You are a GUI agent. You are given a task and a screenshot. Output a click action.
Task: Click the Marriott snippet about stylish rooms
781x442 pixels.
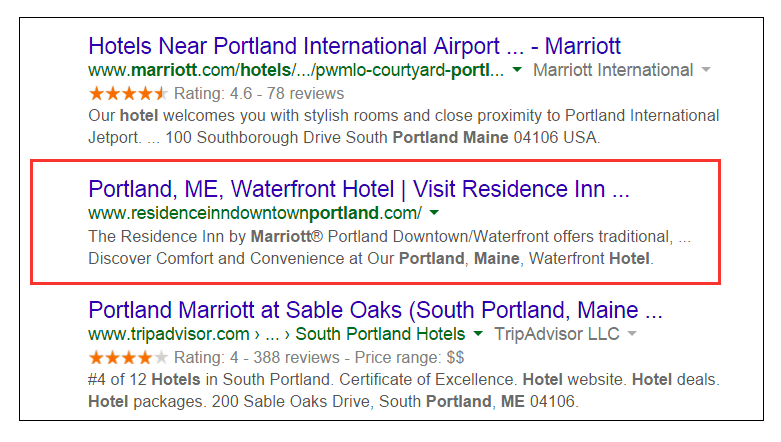click(403, 127)
